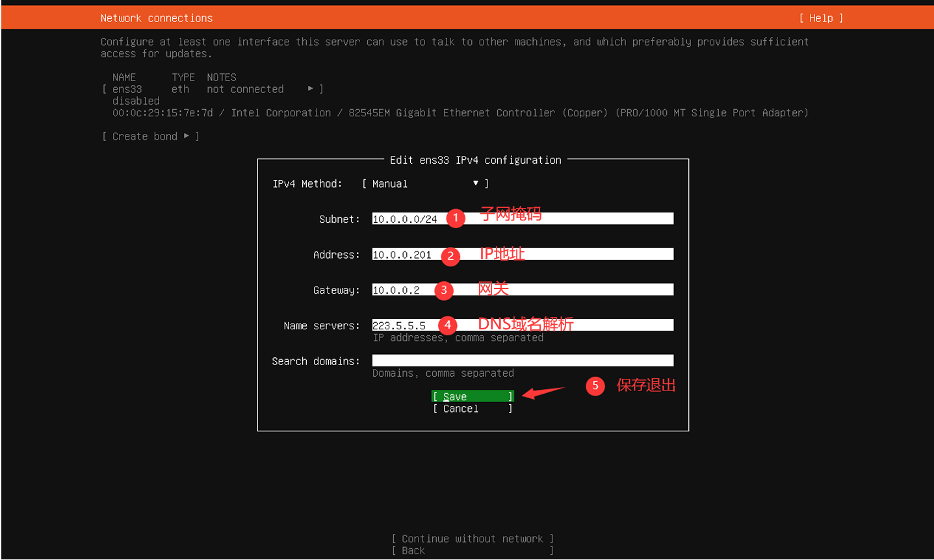Select Continue without network
The image size is (934, 560).
[x=473, y=539]
